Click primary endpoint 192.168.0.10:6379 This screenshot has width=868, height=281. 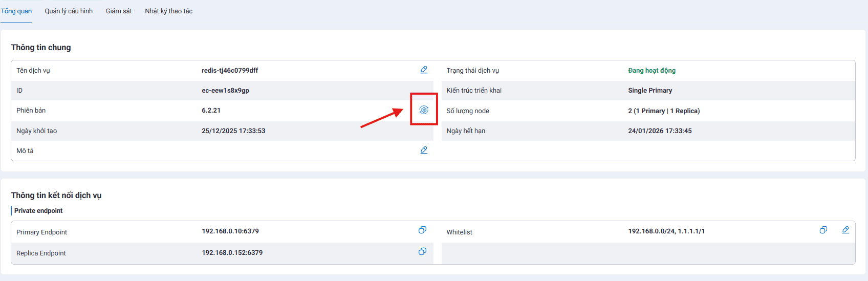coord(230,231)
